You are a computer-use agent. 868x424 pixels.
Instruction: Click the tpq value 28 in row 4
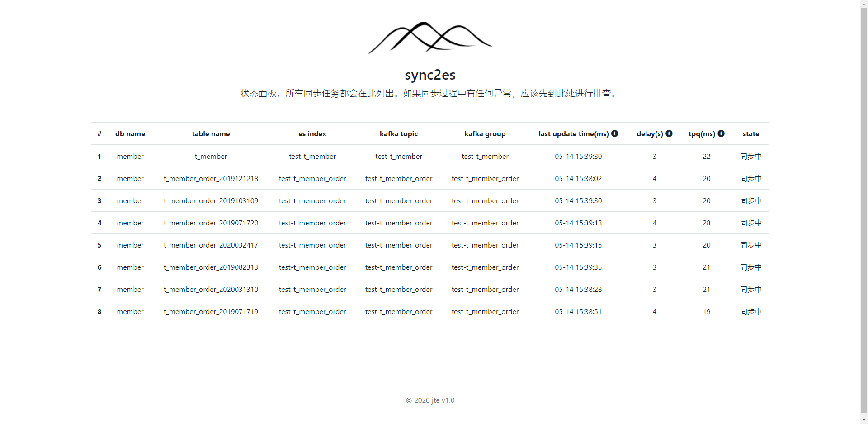pos(706,223)
